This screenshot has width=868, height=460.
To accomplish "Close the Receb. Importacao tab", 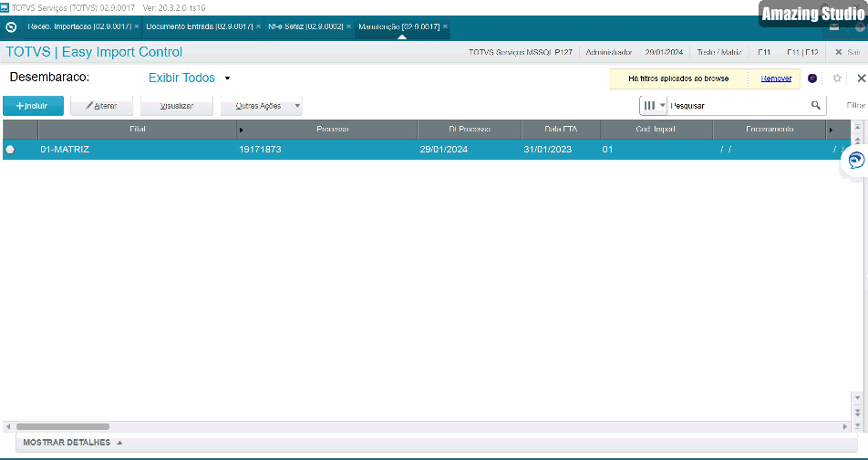I will coord(137,26).
